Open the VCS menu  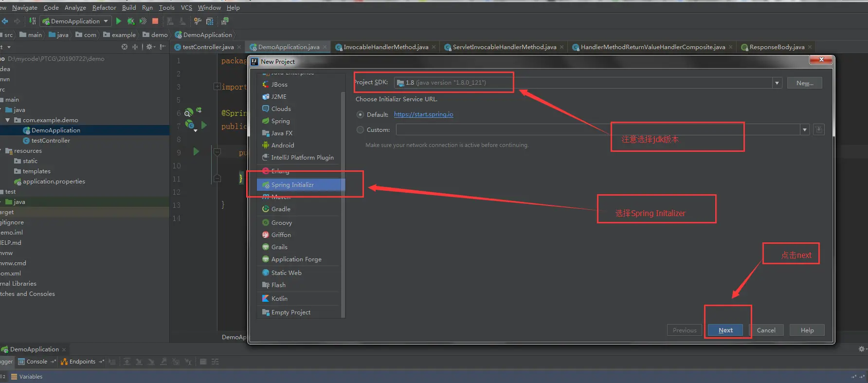click(x=186, y=7)
